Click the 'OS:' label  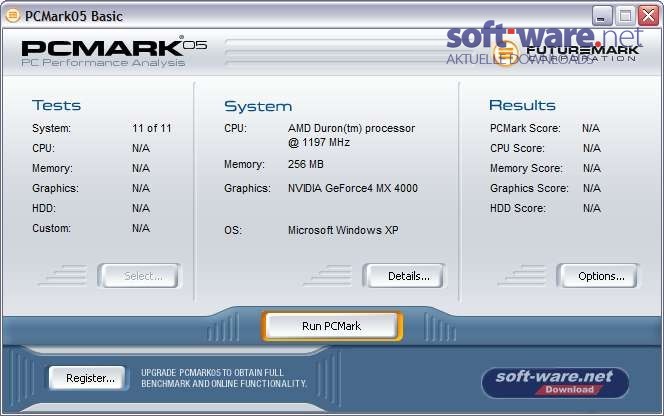tap(233, 230)
